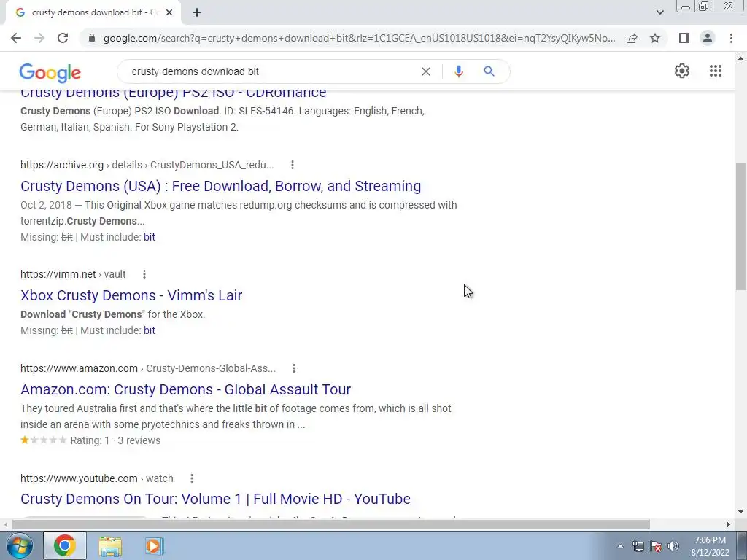Open amazon.com result options menu

294,368
